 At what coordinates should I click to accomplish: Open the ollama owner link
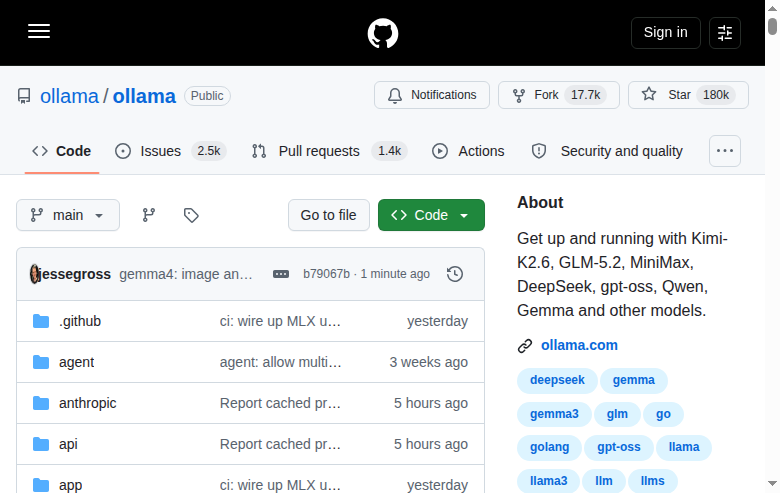click(69, 97)
